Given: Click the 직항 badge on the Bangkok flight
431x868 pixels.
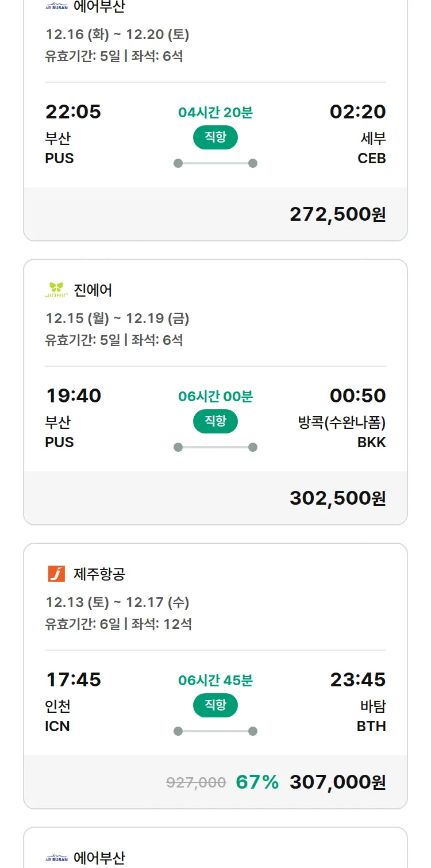Looking at the screenshot, I should (215, 421).
